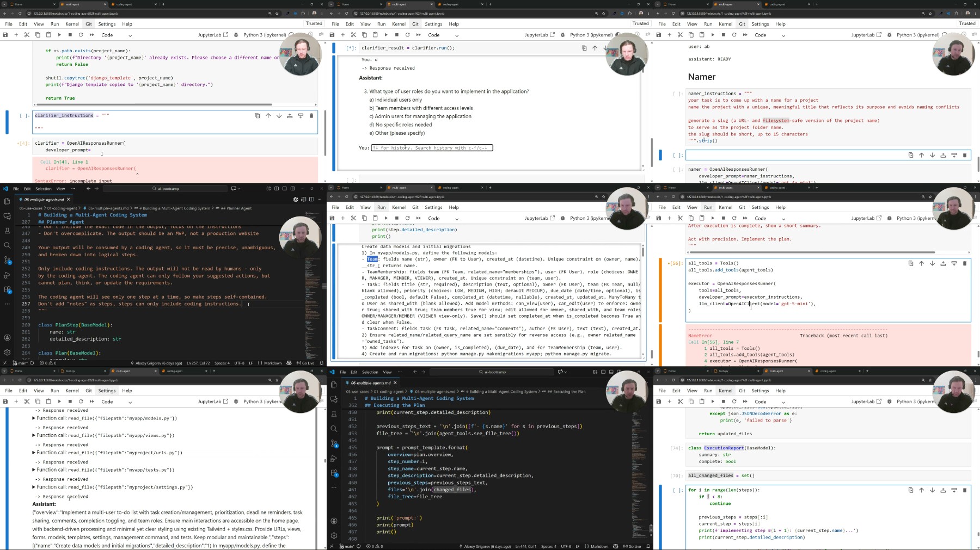Open Extensions in the Planner Agent VS Code window
The image size is (980, 550).
point(7,289)
